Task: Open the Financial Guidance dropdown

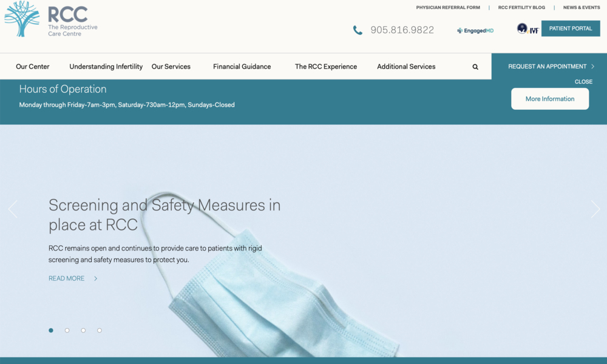Action: click(242, 67)
